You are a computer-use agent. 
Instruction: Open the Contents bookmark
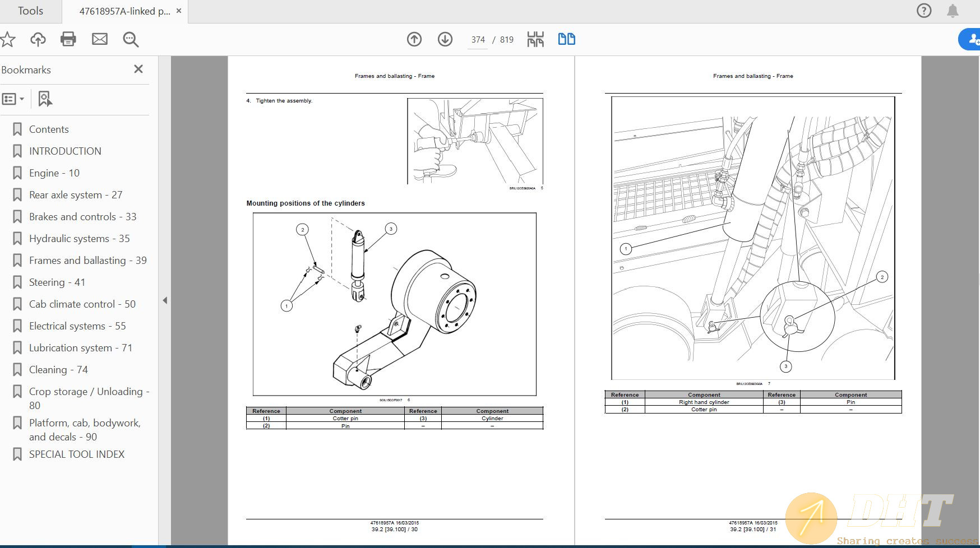(49, 129)
